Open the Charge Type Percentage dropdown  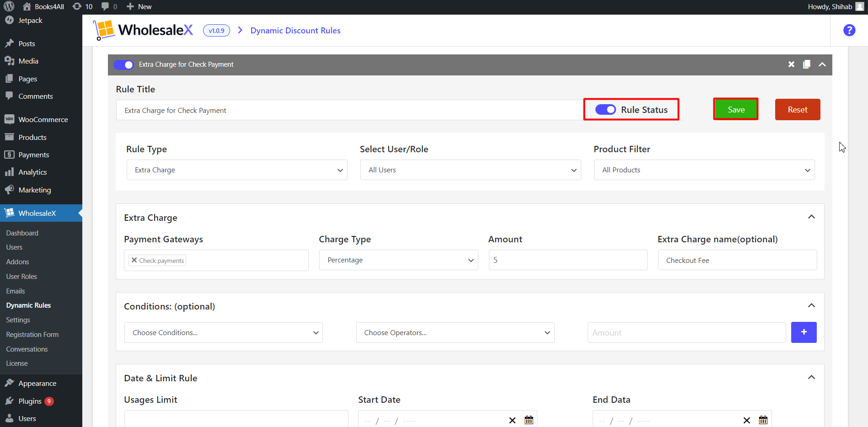click(x=398, y=260)
